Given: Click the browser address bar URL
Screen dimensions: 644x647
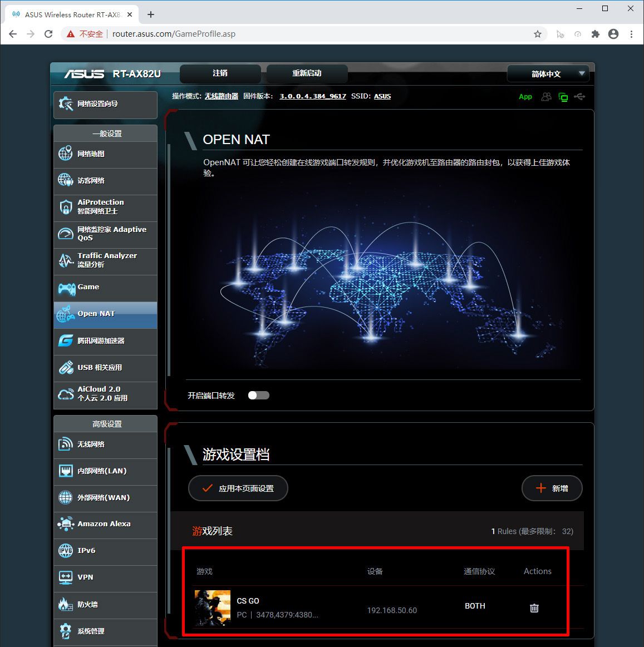Looking at the screenshot, I should [x=174, y=34].
